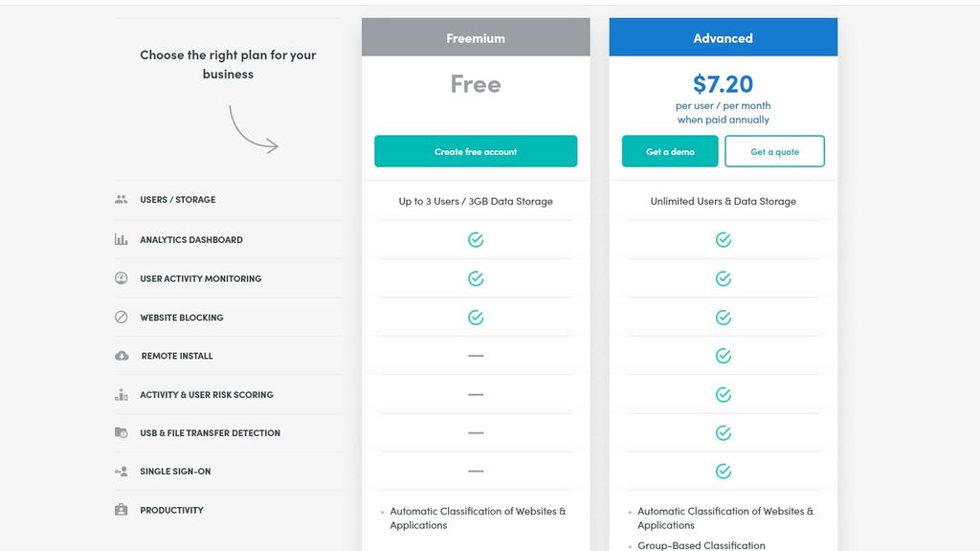
Task: Click the Productivity briefcase icon
Action: point(120,509)
